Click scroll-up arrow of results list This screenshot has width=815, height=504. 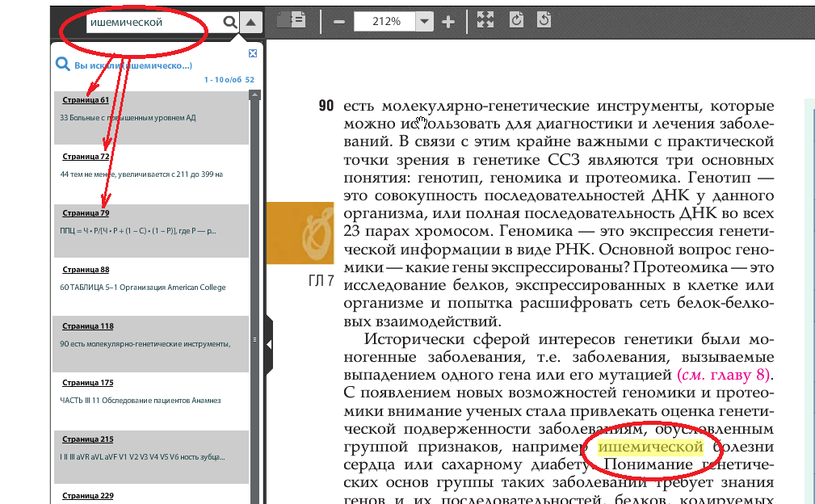[254, 95]
